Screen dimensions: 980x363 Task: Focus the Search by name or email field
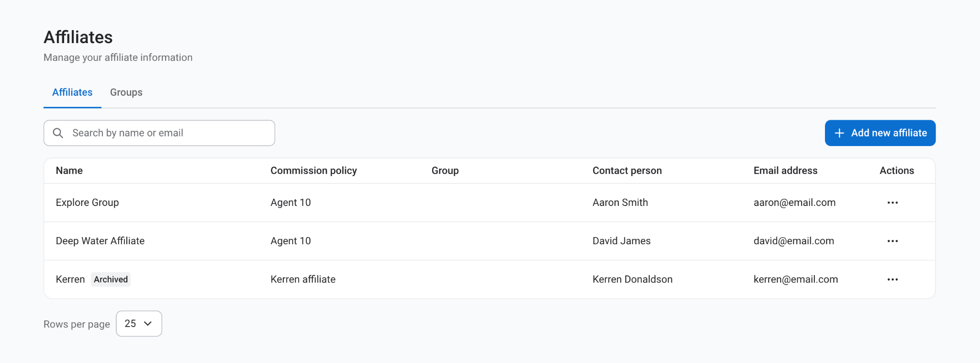[167, 133]
